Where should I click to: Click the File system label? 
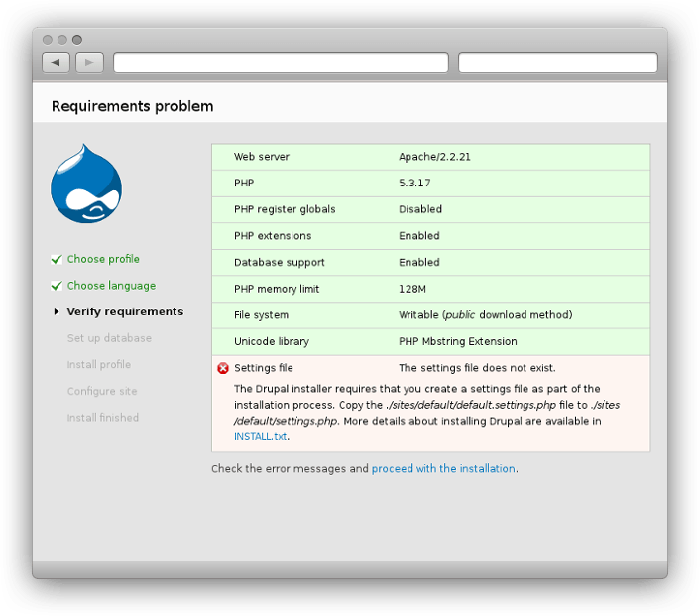click(261, 315)
